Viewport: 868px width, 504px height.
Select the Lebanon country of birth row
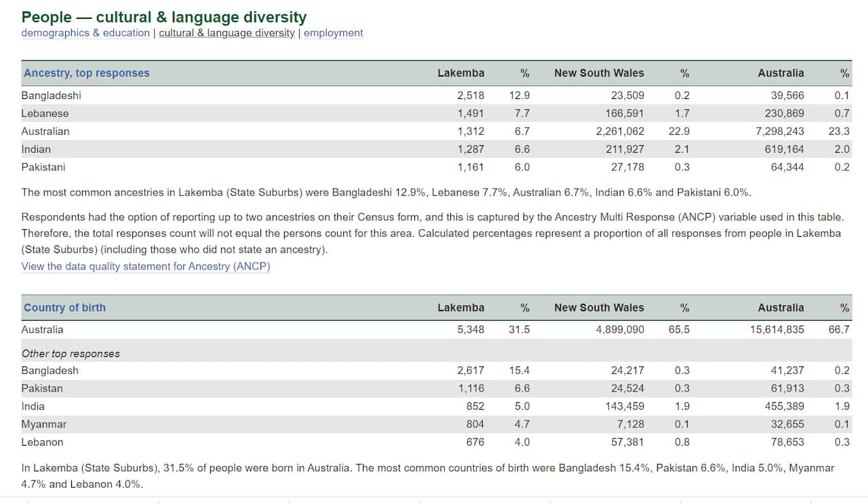[42, 442]
